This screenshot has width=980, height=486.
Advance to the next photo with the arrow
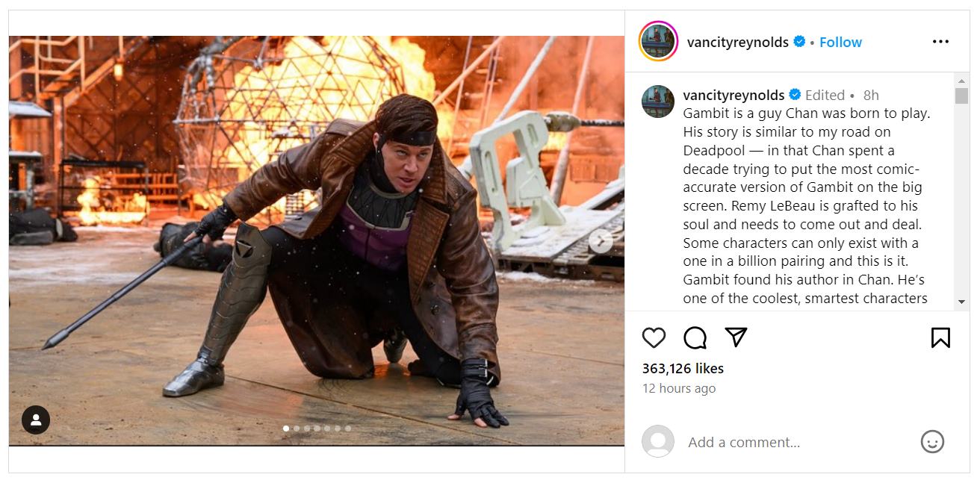[601, 241]
